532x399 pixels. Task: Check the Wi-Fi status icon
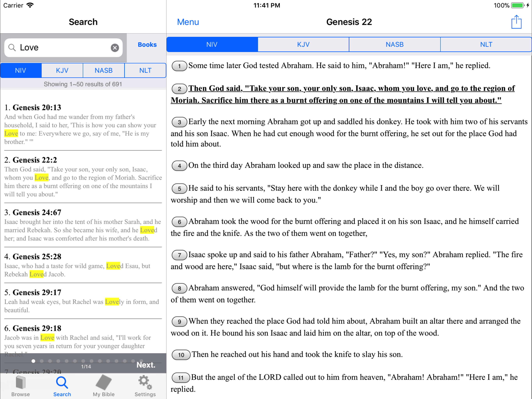pos(30,5)
